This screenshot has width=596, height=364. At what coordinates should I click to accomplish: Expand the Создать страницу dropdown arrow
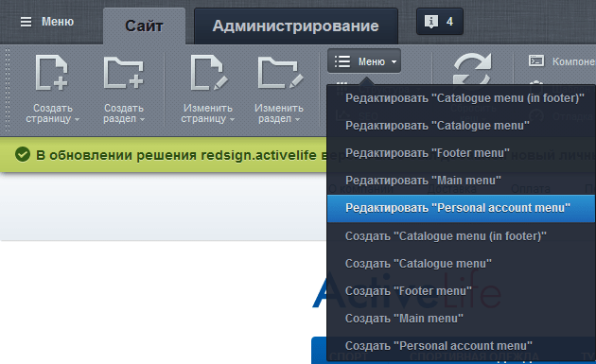tap(78, 119)
